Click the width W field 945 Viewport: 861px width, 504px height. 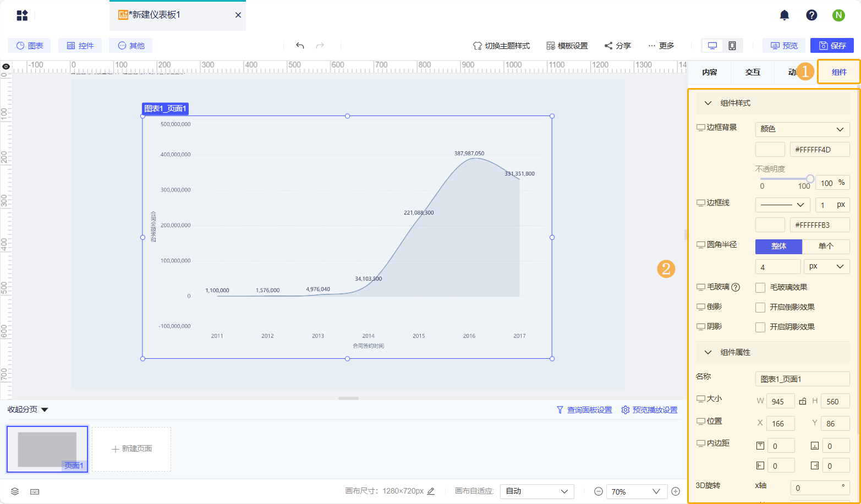(x=781, y=401)
